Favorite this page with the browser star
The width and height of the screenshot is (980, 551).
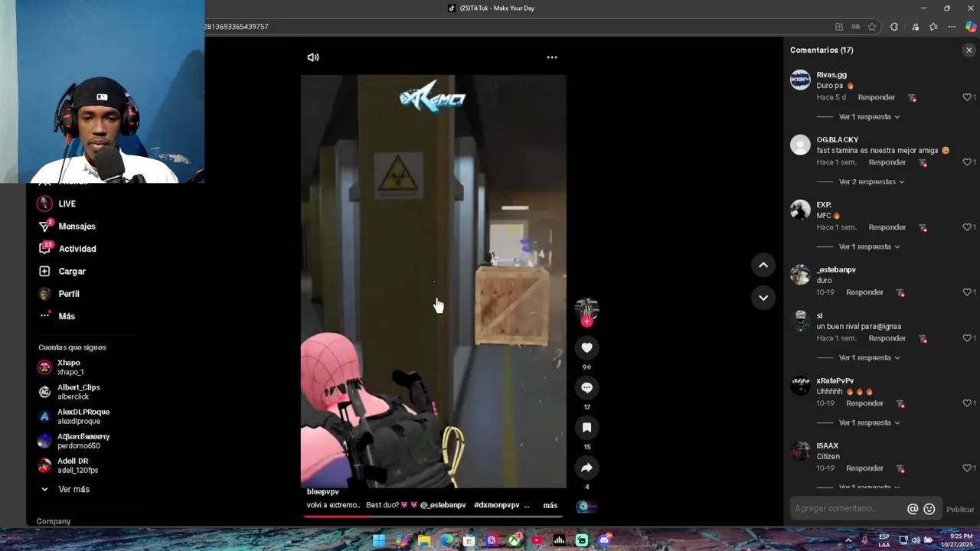click(x=872, y=27)
